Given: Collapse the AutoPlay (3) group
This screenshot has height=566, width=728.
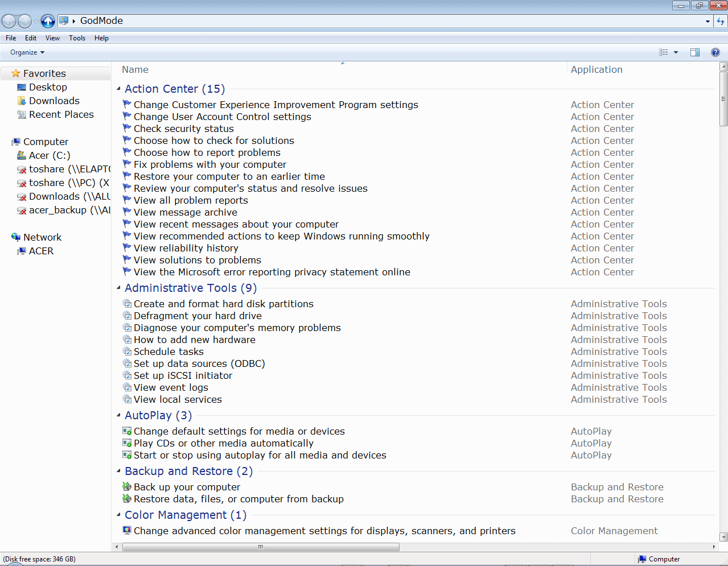Looking at the screenshot, I should (118, 415).
